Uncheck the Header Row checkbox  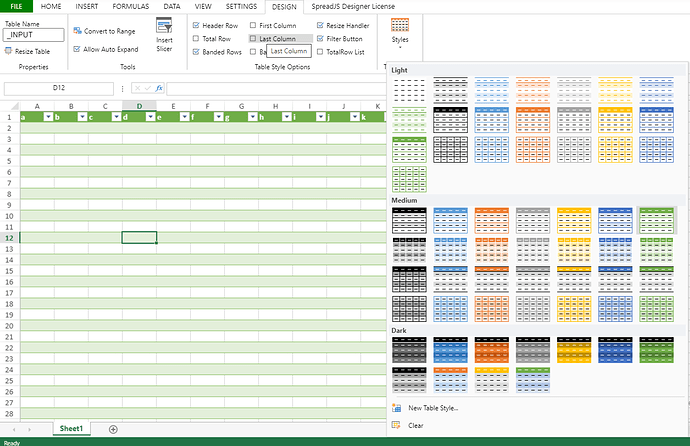tap(196, 24)
